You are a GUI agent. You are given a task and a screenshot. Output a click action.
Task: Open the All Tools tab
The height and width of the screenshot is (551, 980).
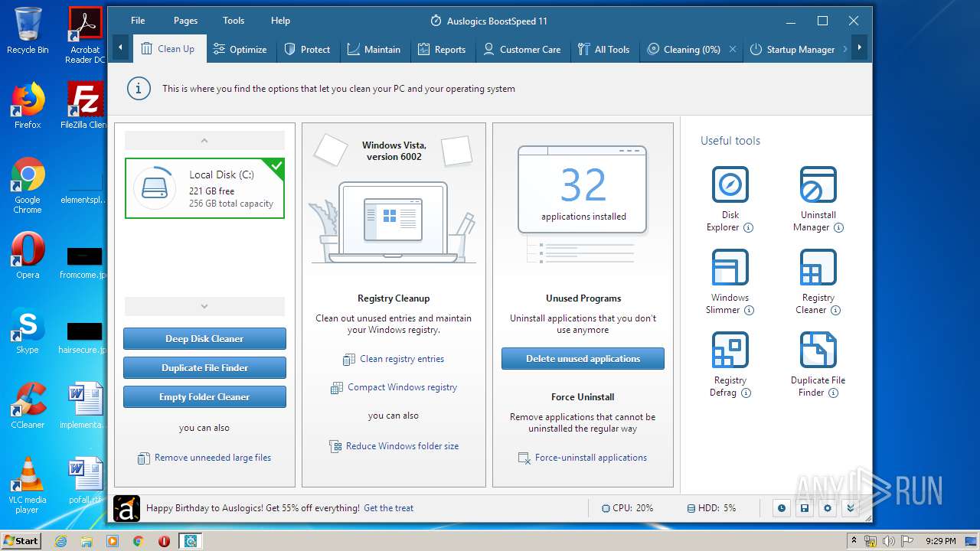604,49
